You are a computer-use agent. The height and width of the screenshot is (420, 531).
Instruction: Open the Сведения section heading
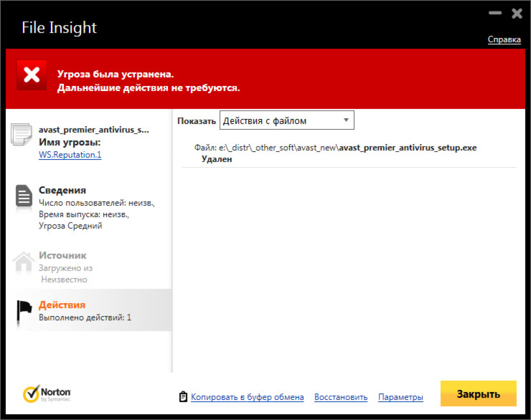pos(62,190)
